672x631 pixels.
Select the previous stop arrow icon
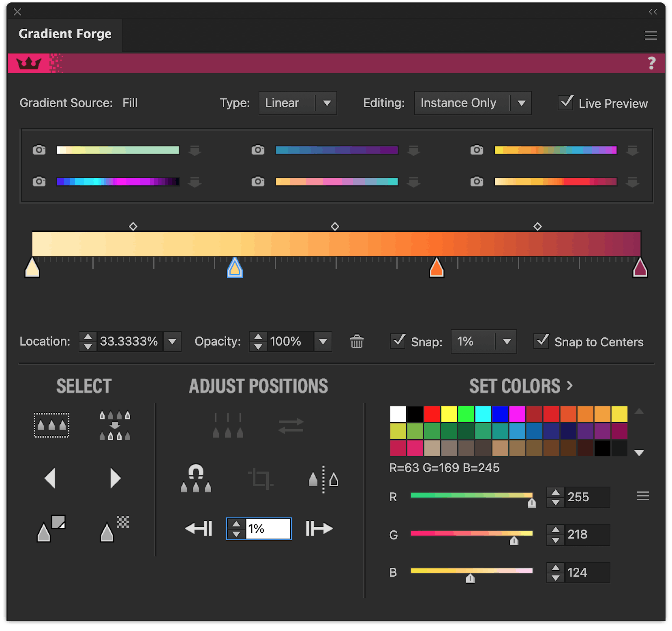click(x=50, y=478)
